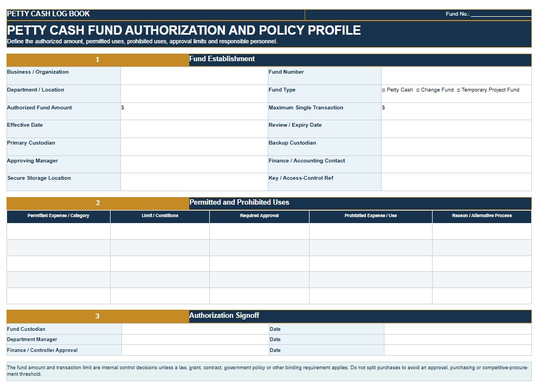This screenshot has width=547, height=392.
Task: Click the 'Key / Access-Control Ref' label
Action: coord(301,178)
